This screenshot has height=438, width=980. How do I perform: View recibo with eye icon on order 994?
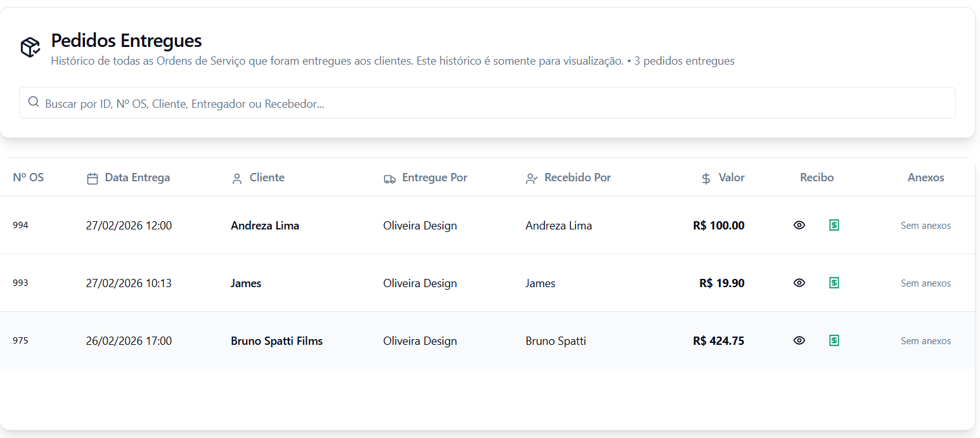799,225
